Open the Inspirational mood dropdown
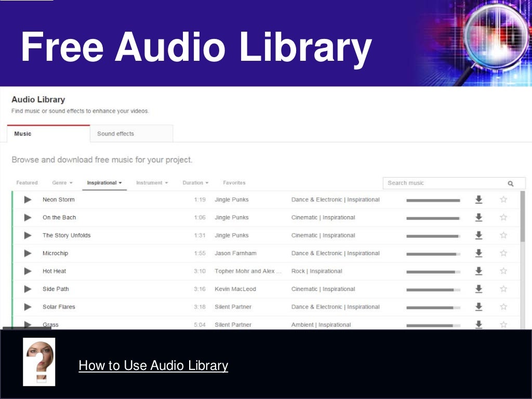Viewport: 532px width, 399px height. (x=104, y=183)
